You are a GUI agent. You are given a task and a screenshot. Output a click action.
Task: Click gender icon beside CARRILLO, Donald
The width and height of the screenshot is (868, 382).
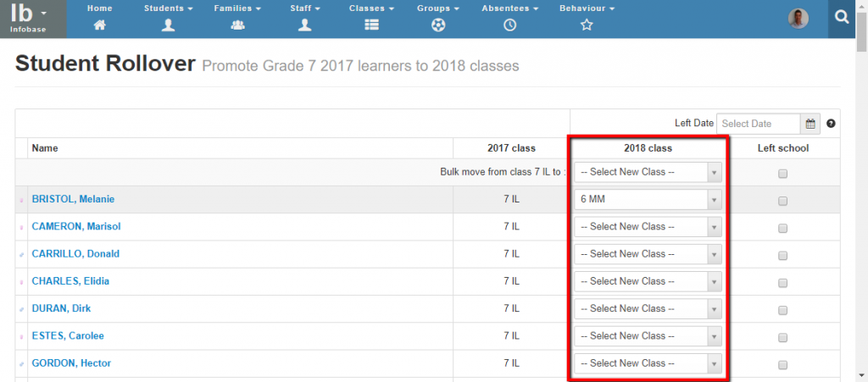21,255
